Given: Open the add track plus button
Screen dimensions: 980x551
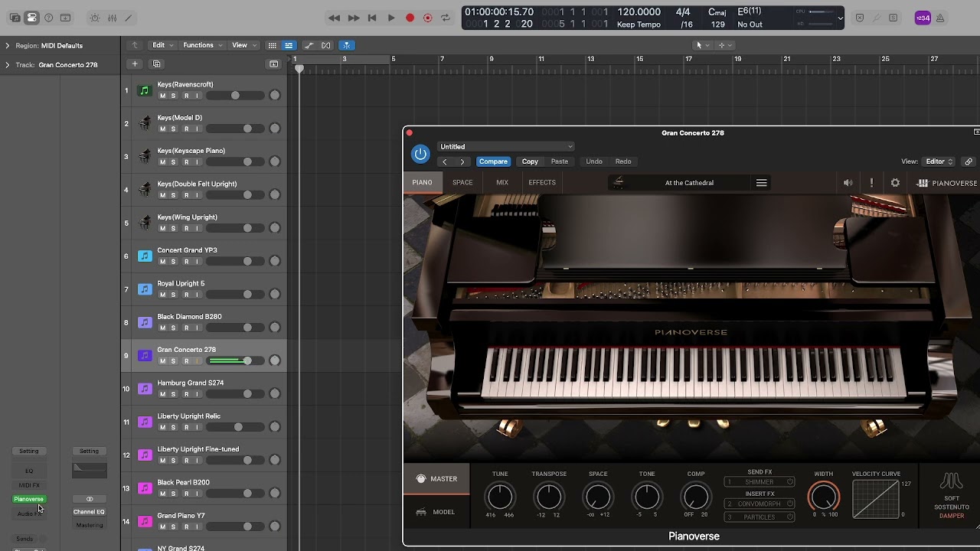Looking at the screenshot, I should (135, 64).
